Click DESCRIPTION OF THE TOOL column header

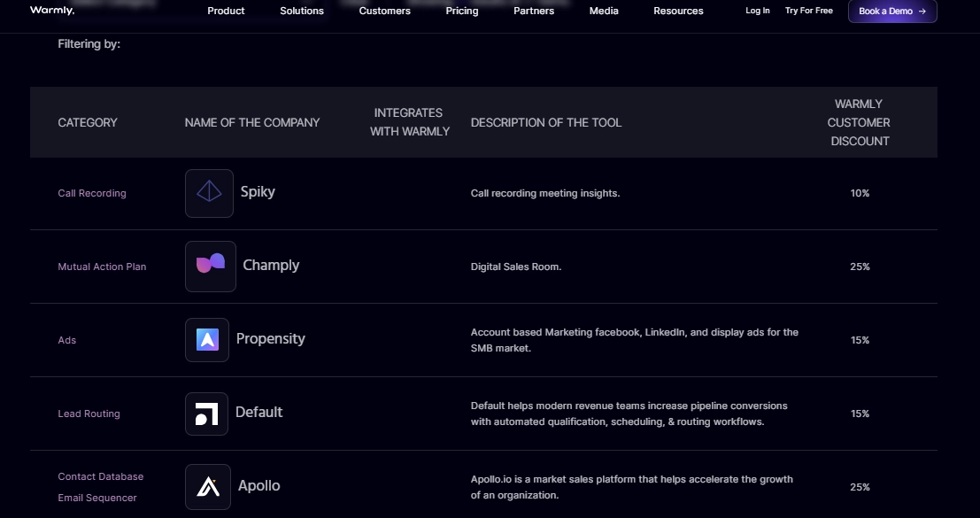[546, 122]
